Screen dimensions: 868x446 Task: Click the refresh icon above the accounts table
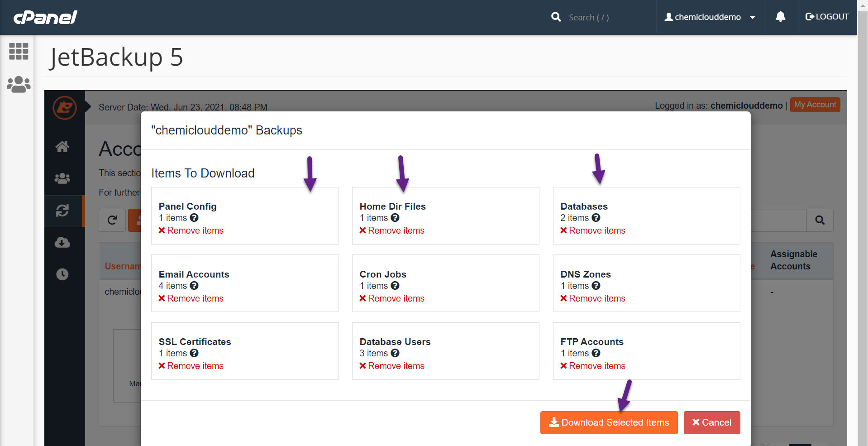click(x=112, y=221)
